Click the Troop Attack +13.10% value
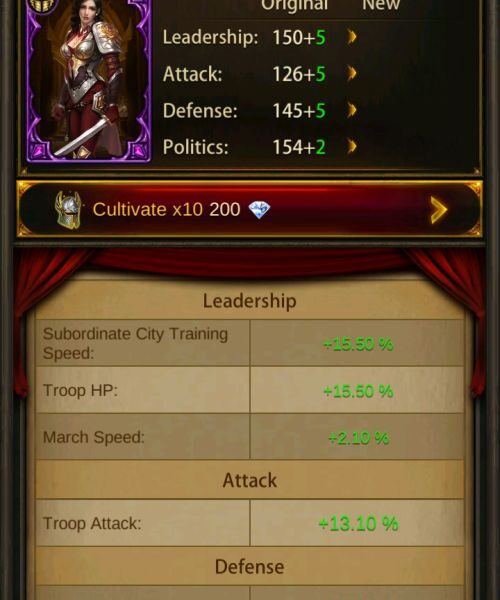Image resolution: width=500 pixels, height=600 pixels. pyautogui.click(x=358, y=523)
